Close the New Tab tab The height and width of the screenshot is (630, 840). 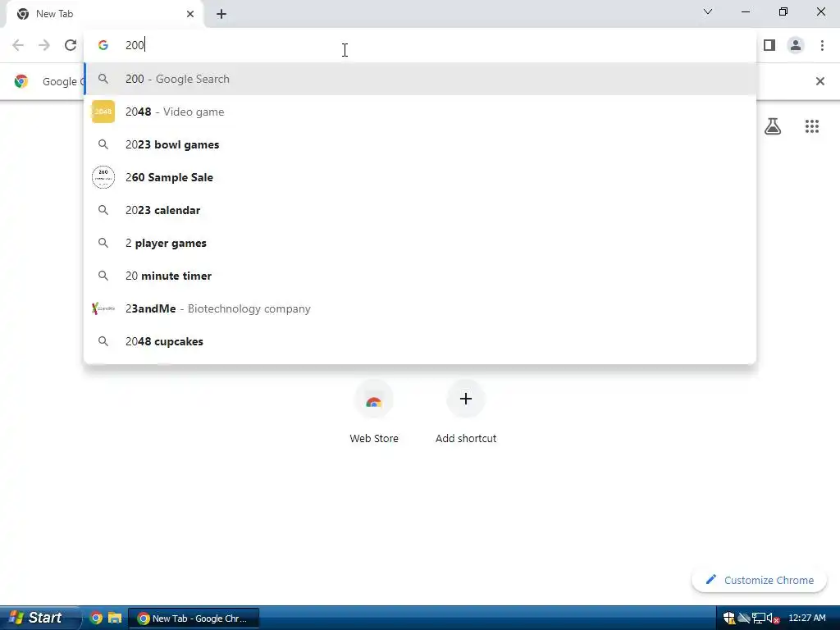click(x=190, y=14)
